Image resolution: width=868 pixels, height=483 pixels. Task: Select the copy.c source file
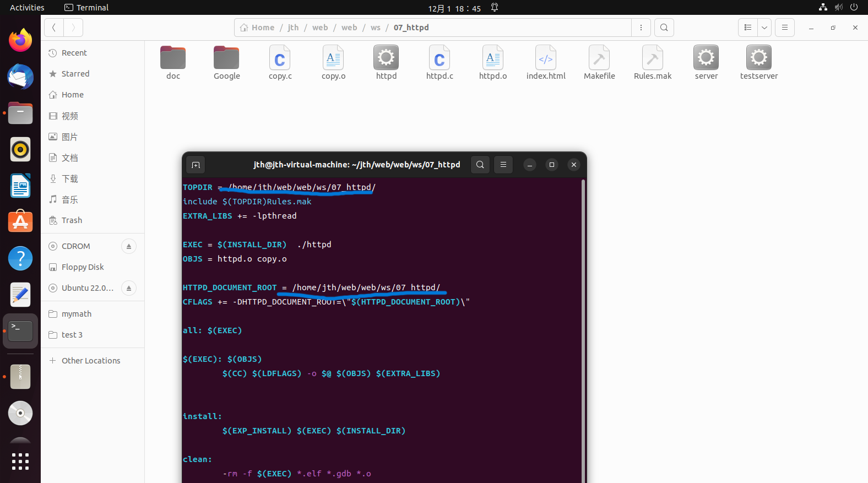(x=280, y=63)
